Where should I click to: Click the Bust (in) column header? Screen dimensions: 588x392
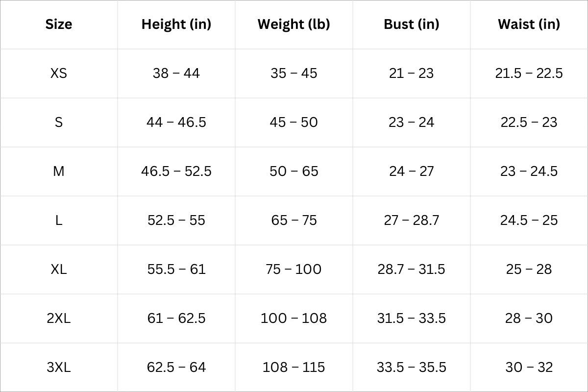(412, 24)
